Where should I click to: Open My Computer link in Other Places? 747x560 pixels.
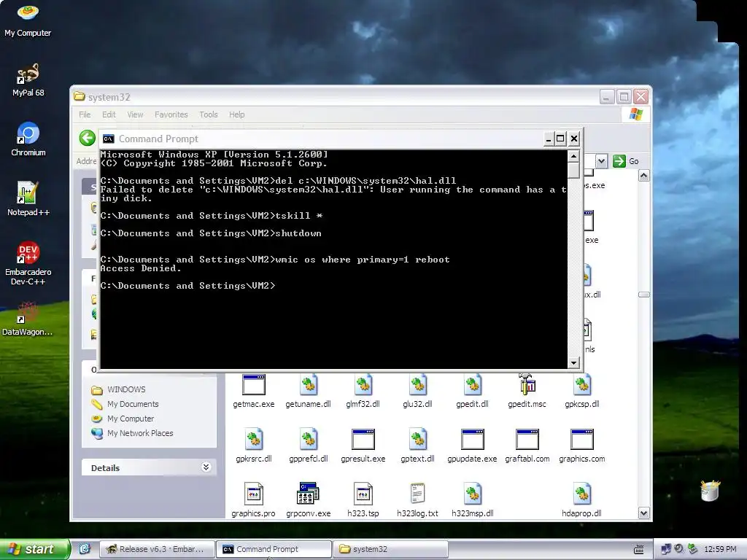tap(123, 419)
